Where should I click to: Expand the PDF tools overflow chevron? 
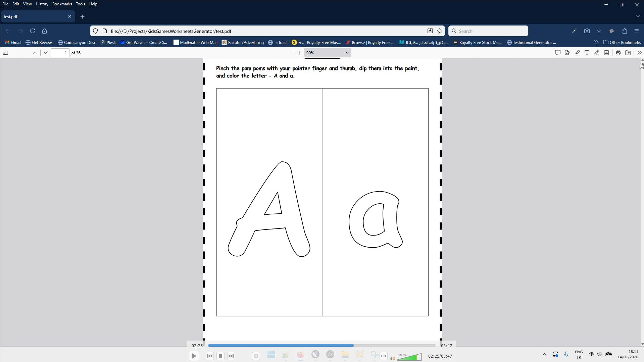coord(639,53)
